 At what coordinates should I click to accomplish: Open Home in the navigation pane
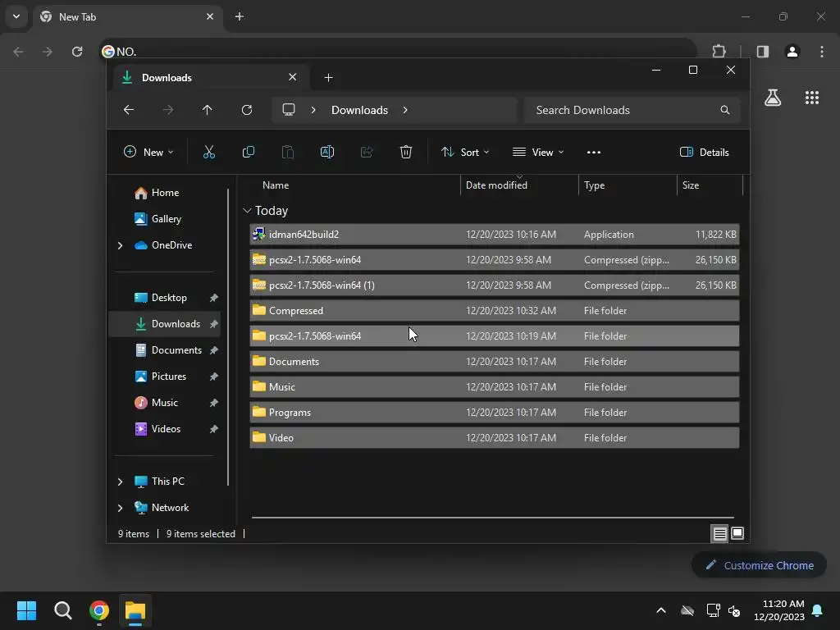[x=165, y=192]
